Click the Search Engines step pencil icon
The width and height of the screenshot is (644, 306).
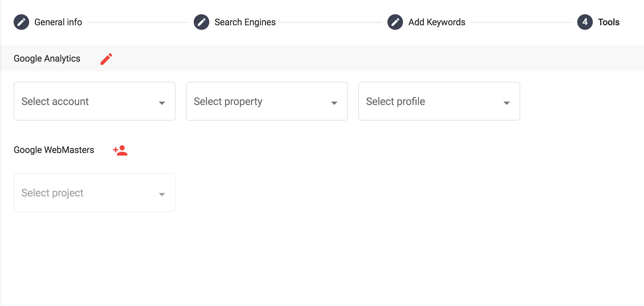(x=201, y=22)
